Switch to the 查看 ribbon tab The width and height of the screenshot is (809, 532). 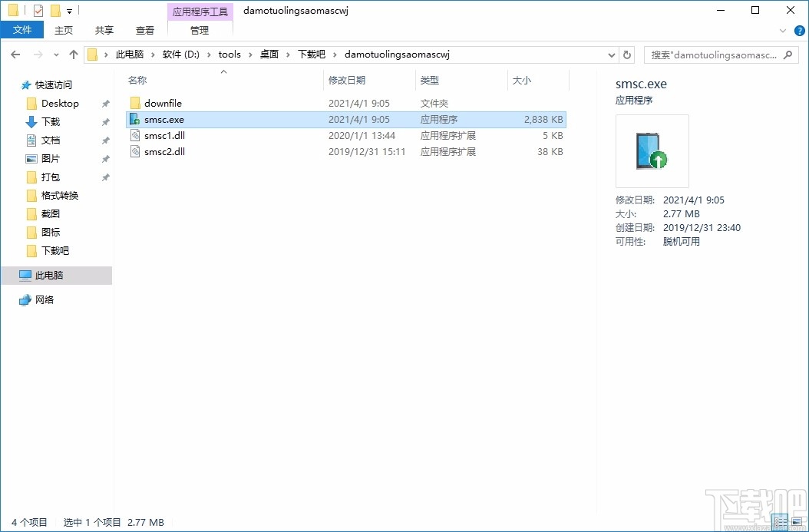[144, 31]
